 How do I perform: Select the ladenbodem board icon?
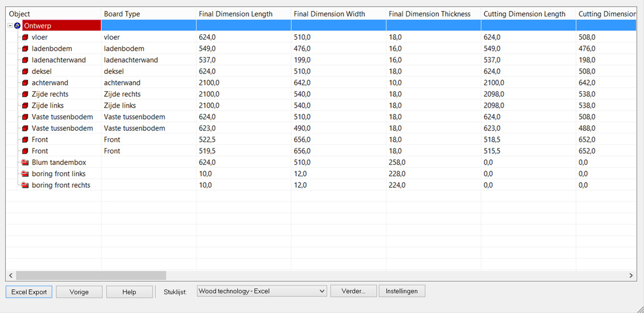[x=25, y=48]
